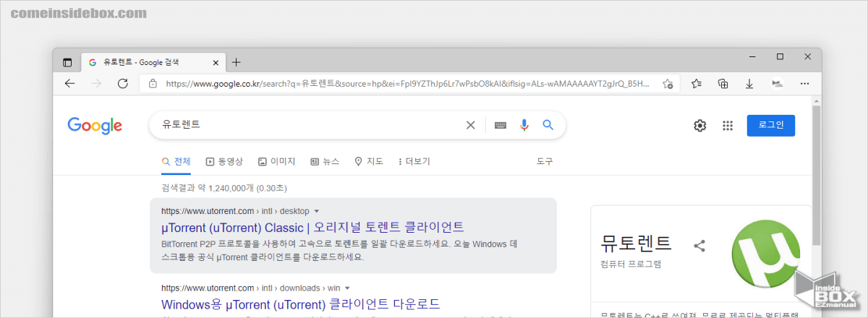This screenshot has width=868, height=318.
Task: Sign in with the 로그인 button
Action: (771, 125)
